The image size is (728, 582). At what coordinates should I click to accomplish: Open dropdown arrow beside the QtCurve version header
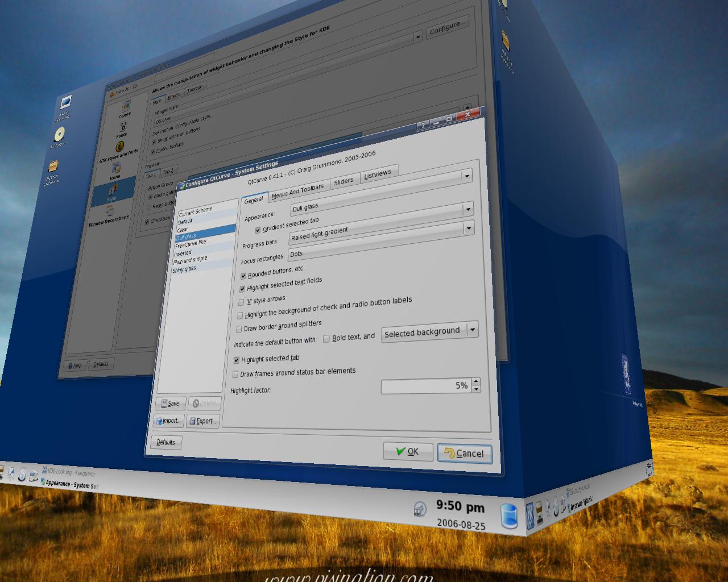coord(467,176)
